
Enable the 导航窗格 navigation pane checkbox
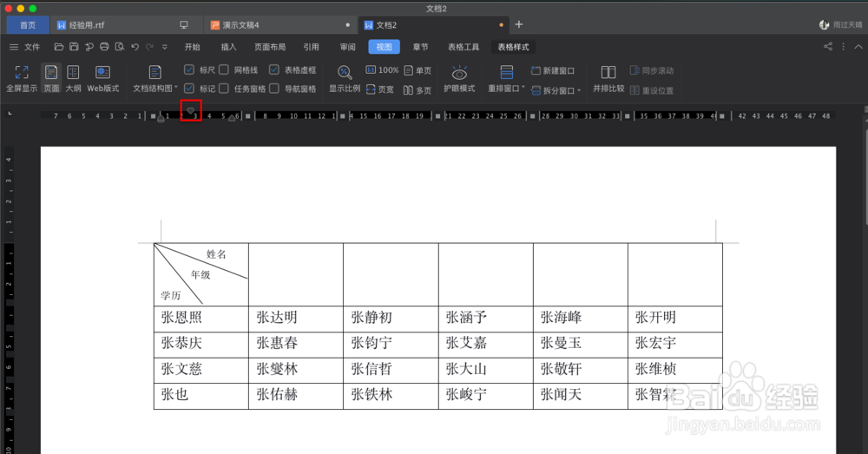point(274,88)
